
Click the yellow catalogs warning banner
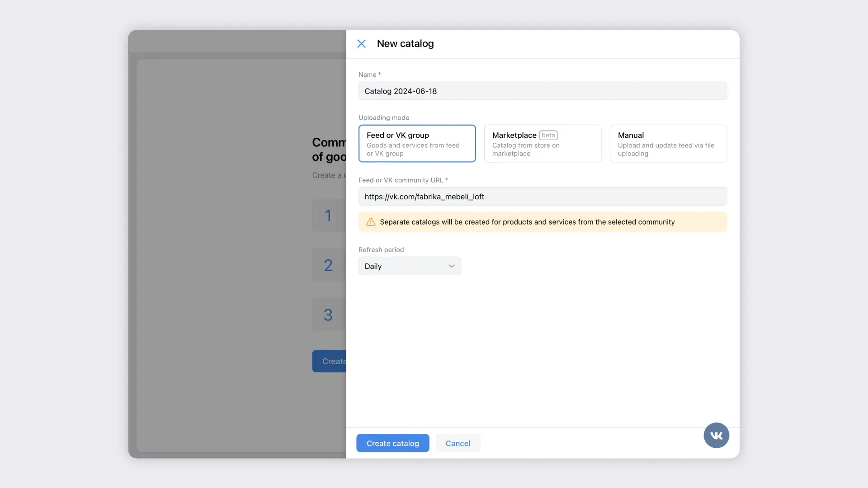(542, 222)
